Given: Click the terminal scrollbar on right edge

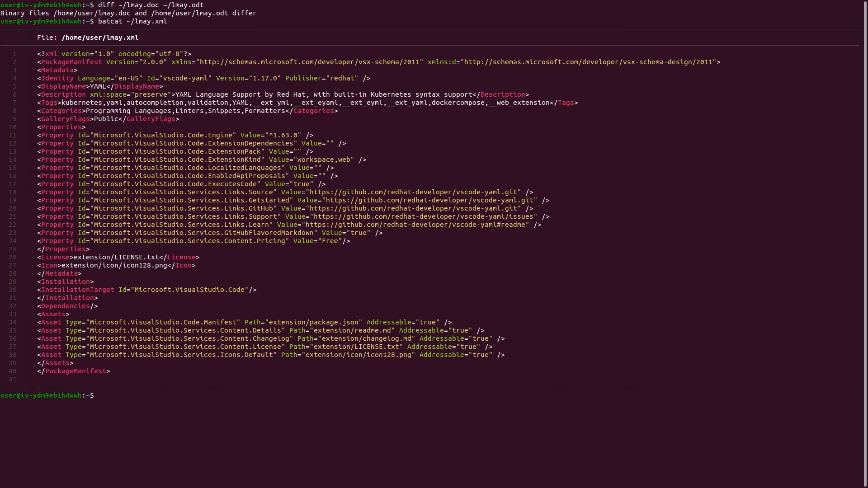Looking at the screenshot, I should tap(865, 244).
